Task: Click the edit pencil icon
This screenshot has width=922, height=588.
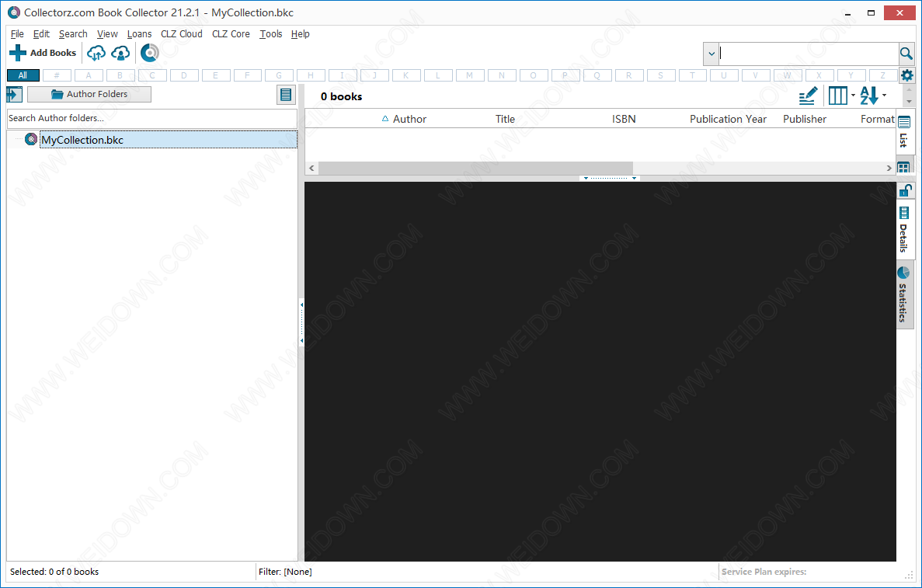Action: point(808,96)
